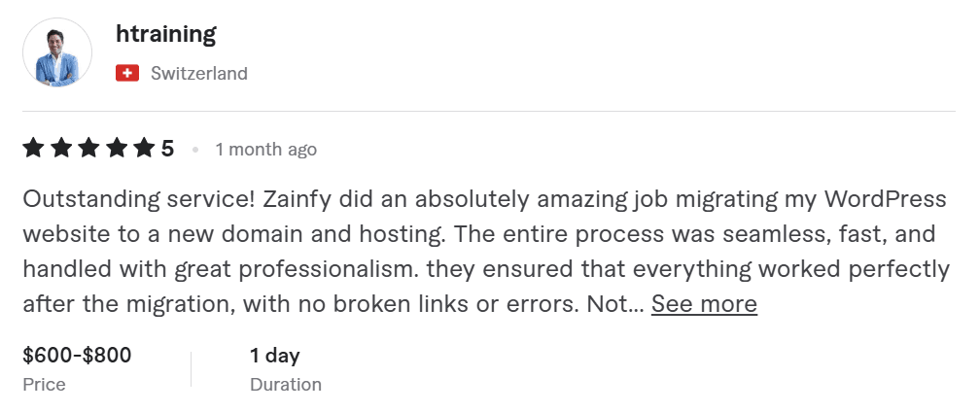Open htraining's profile picture
Viewport: 980px width, 412px height.
point(57,52)
